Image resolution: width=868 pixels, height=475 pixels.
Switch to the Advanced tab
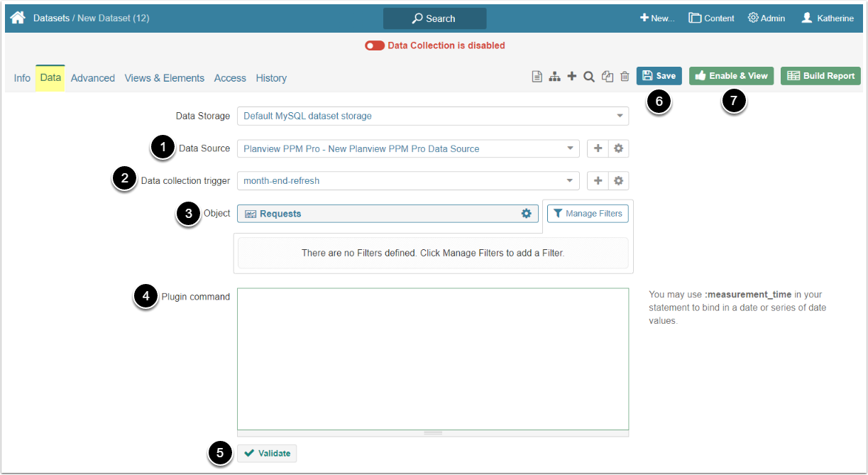(93, 78)
